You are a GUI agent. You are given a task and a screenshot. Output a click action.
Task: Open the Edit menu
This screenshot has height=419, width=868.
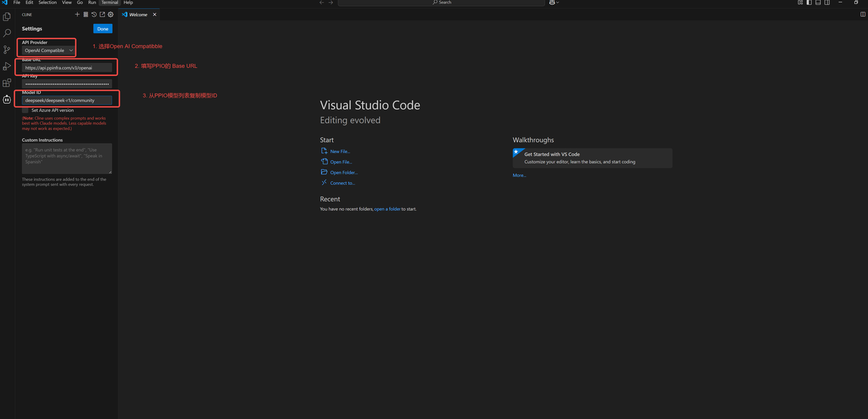[x=29, y=3]
